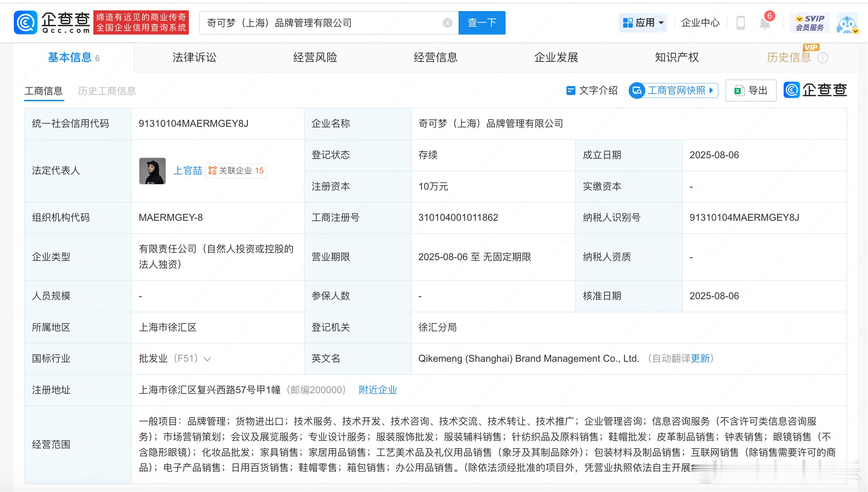Click the Qcc.com logo icon

[26, 22]
